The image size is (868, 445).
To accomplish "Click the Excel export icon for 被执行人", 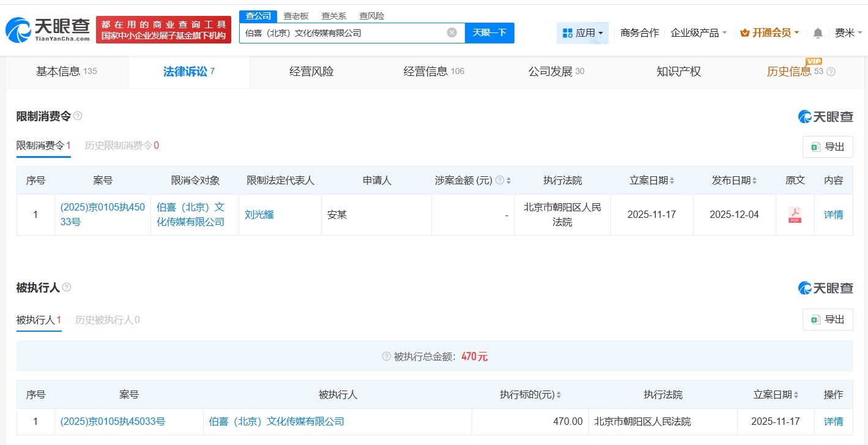I will tap(815, 319).
